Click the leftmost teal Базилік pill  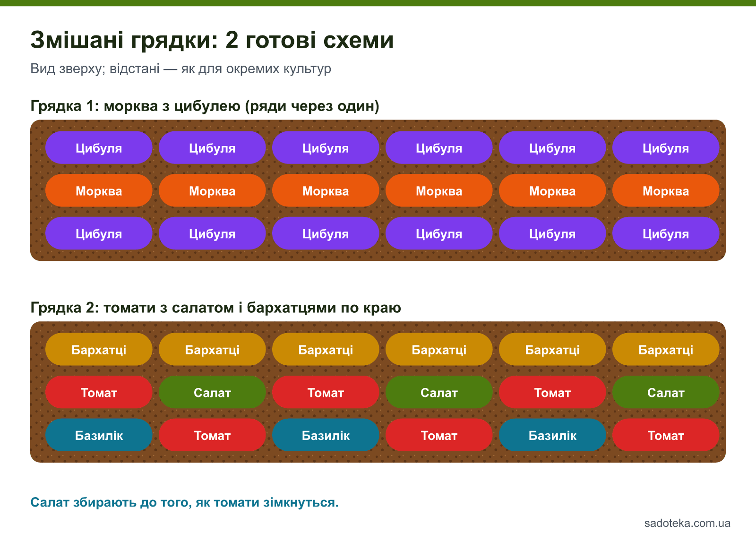point(99,435)
